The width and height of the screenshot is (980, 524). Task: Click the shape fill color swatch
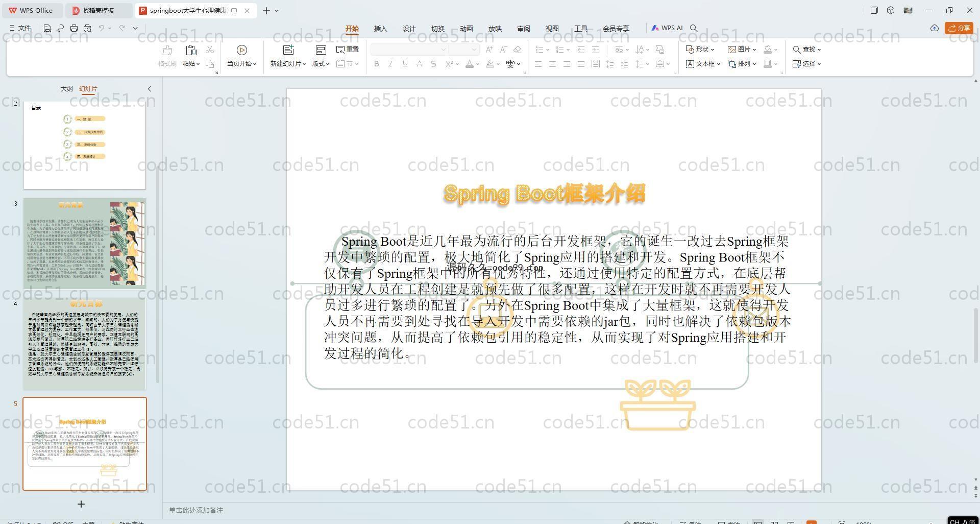click(x=768, y=50)
